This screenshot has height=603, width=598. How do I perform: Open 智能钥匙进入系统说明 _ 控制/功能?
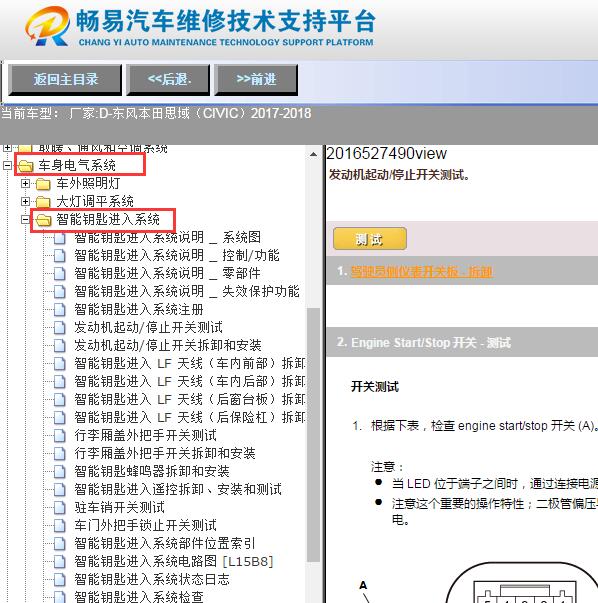(x=177, y=255)
